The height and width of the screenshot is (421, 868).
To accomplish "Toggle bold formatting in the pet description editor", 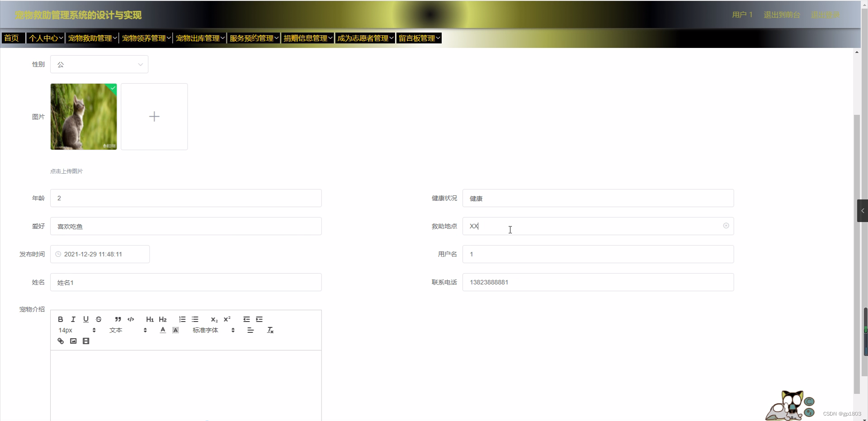I will (x=60, y=319).
